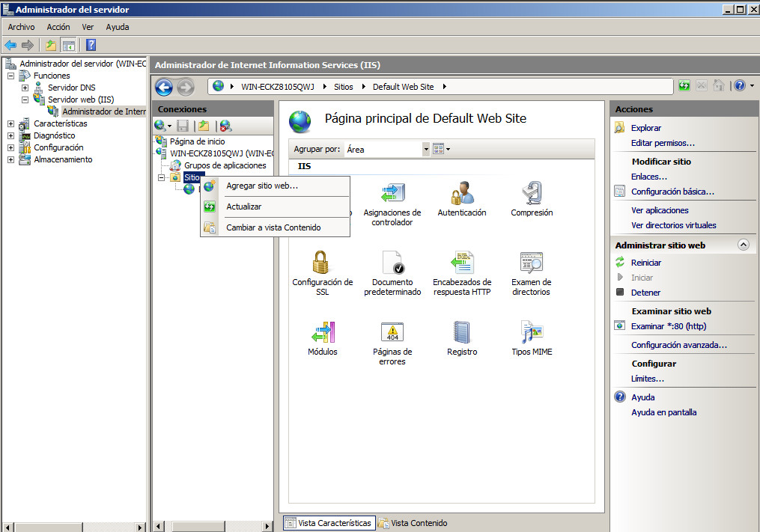This screenshot has width=760, height=532.
Task: Open the Tipos MIME feature icon
Action: (x=532, y=333)
